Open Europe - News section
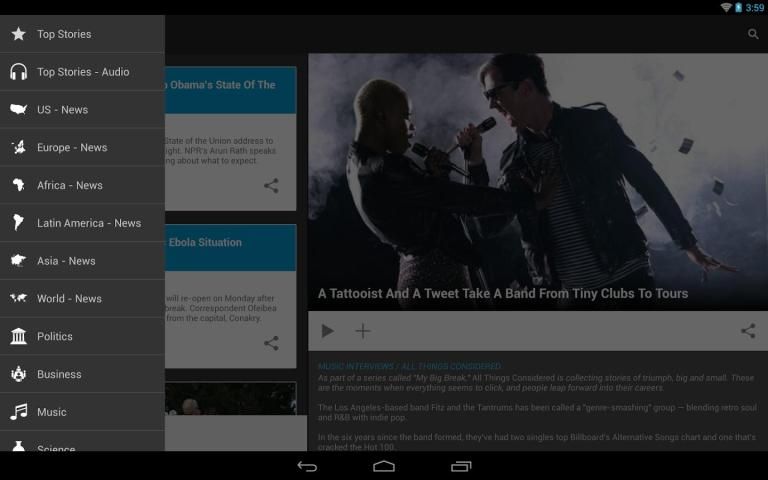This screenshot has width=768, height=480. click(x=72, y=148)
